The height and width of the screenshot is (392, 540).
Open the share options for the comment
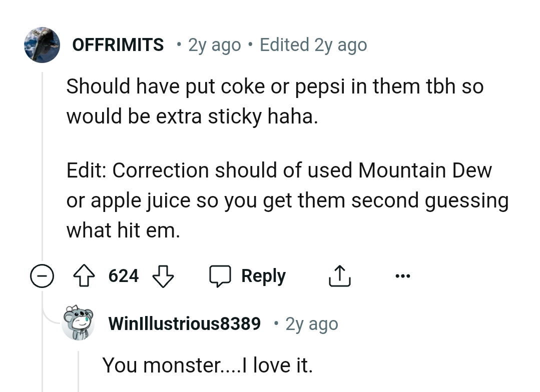pos(339,275)
